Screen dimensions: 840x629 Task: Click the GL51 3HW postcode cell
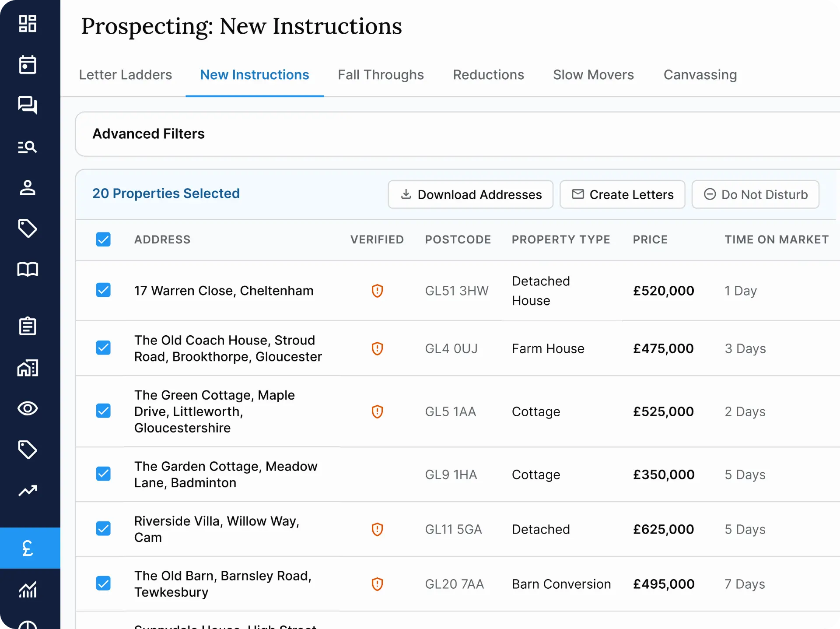pos(457,291)
